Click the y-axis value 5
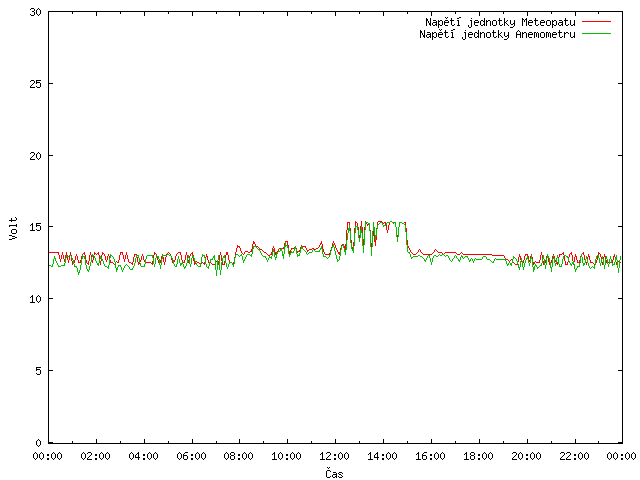640x480 pixels. tap(39, 371)
